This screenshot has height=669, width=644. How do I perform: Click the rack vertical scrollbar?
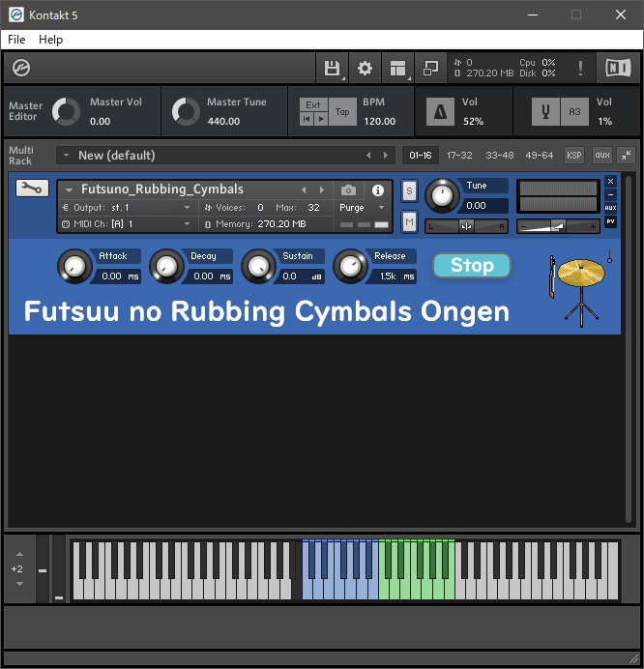(x=629, y=349)
